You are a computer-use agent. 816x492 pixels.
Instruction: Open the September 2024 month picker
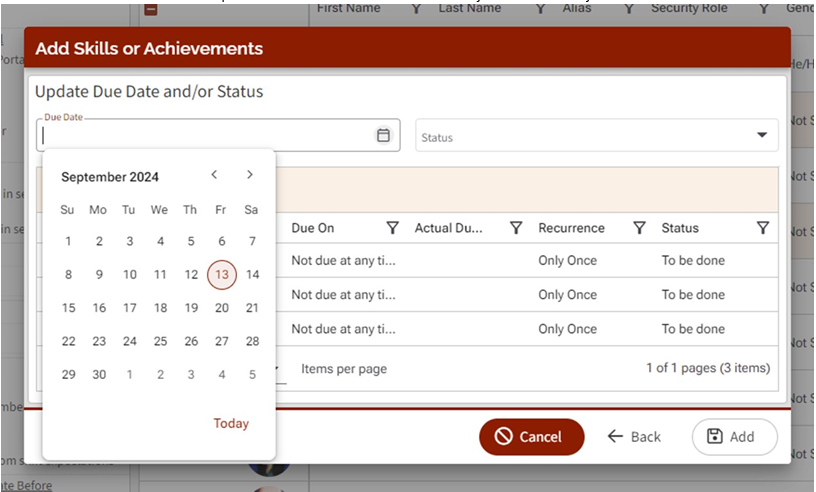tap(110, 177)
